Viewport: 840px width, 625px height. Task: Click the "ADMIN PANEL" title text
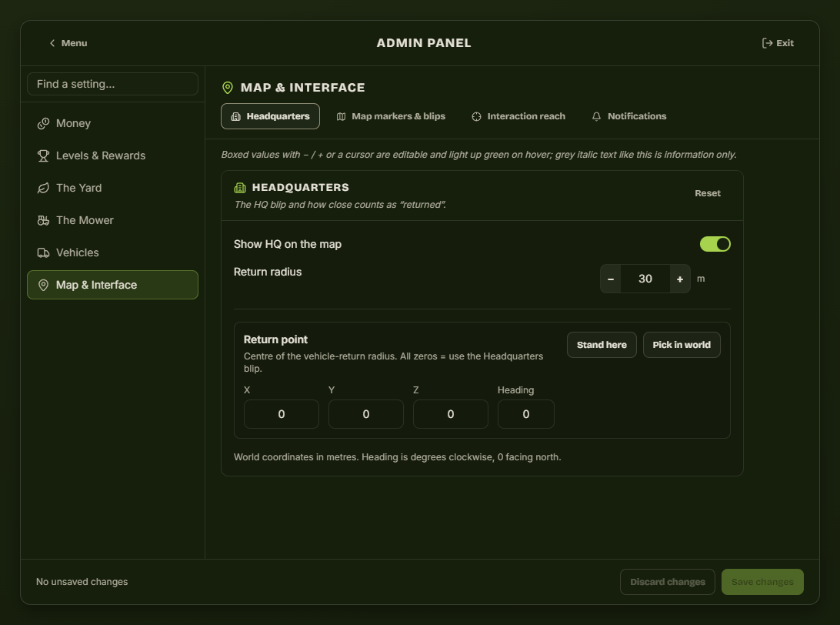pyautogui.click(x=424, y=43)
